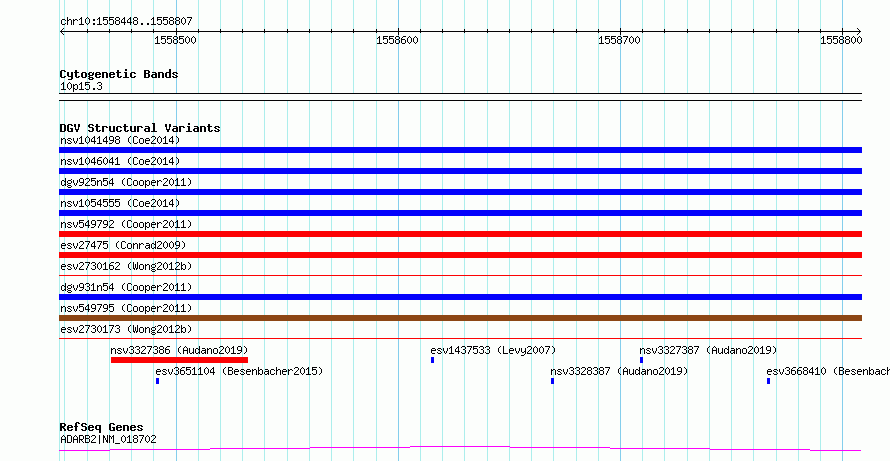The height and width of the screenshot is (461, 890).
Task: Click the red bar under nsv549792
Action: click(460, 234)
